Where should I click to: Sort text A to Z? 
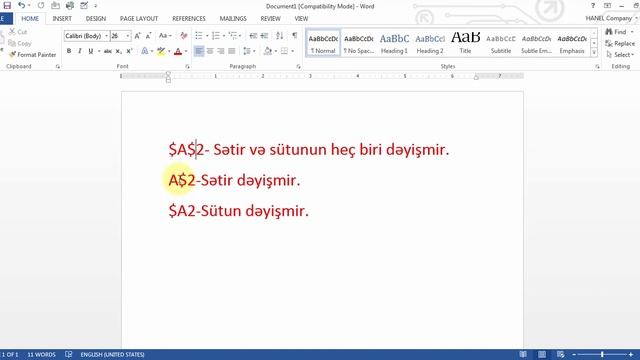click(280, 36)
